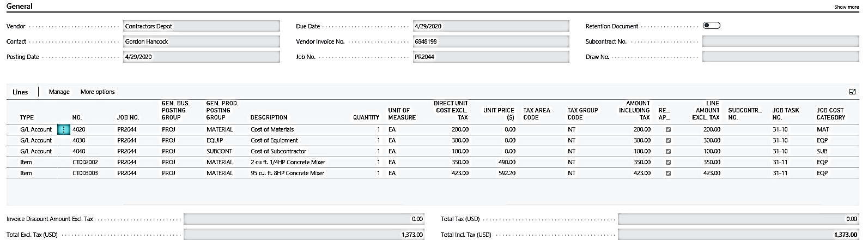This screenshot has height=251, width=868.
Task: Open More options in the Lines section
Action: pos(98,92)
